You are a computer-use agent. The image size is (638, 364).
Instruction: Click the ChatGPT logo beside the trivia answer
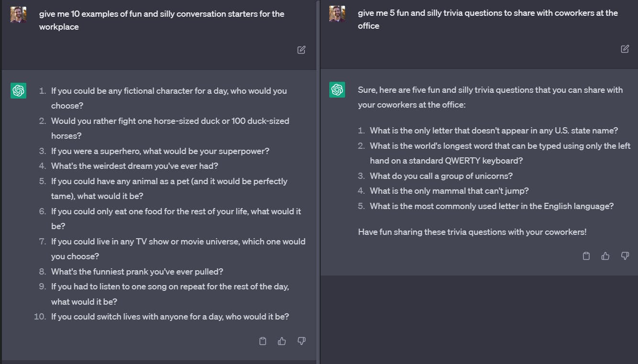pos(337,89)
